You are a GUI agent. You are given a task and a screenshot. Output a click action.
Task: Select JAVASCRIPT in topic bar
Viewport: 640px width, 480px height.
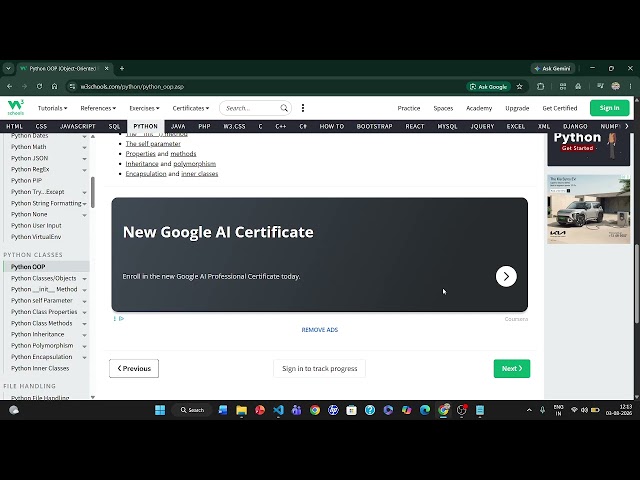tap(78, 127)
